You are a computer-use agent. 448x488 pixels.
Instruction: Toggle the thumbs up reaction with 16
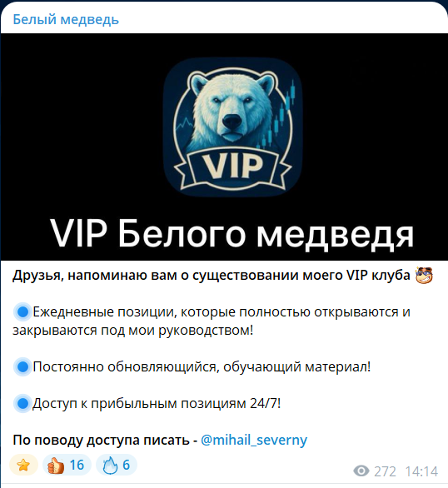pyautogui.click(x=67, y=465)
